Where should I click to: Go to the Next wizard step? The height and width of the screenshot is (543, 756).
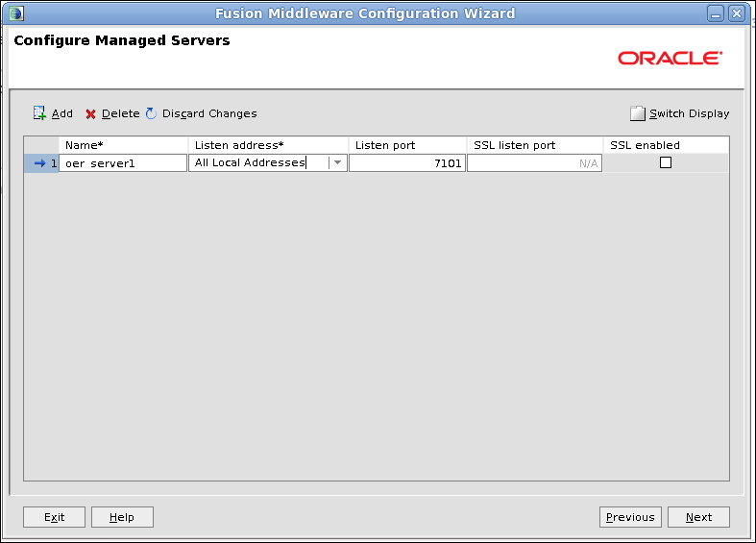pyautogui.click(x=698, y=517)
